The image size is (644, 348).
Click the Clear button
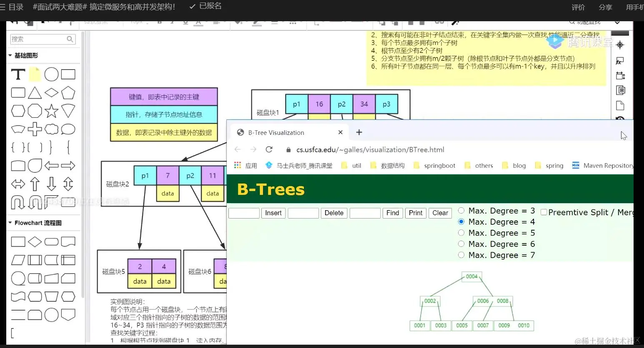coord(440,213)
